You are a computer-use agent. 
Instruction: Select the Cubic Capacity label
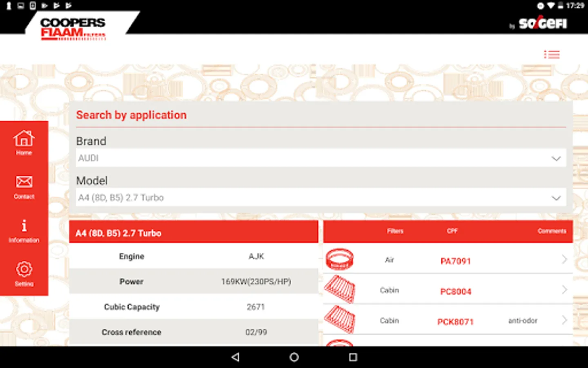pyautogui.click(x=132, y=307)
